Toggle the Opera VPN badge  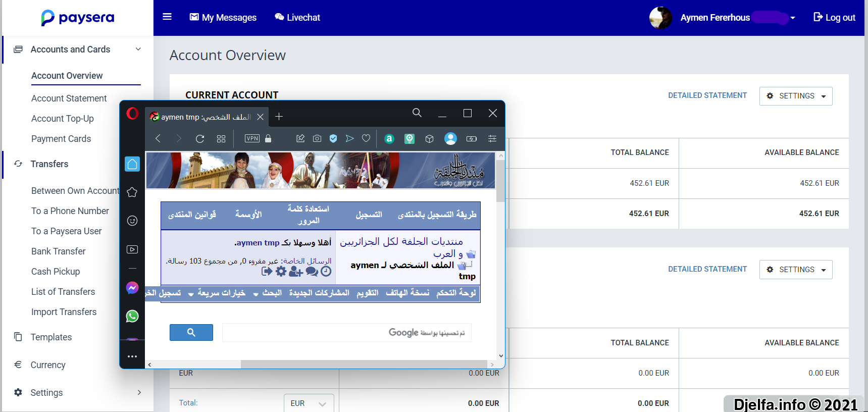(x=252, y=138)
